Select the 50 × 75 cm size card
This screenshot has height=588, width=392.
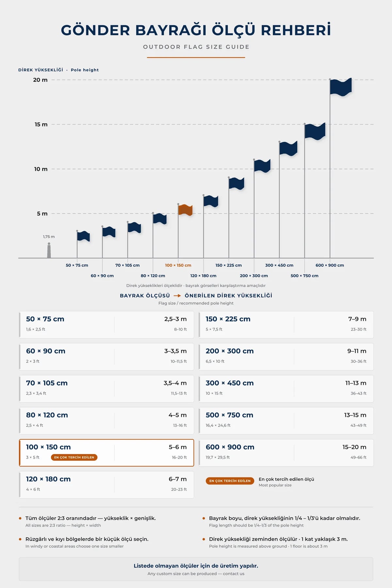pos(106,325)
